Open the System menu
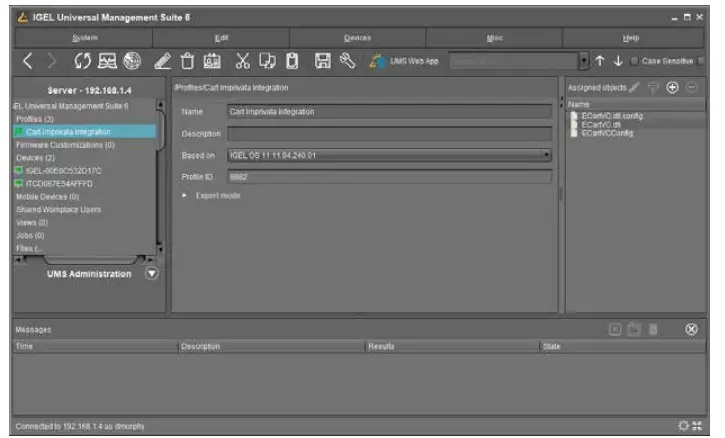This screenshot has width=725, height=438. click(x=84, y=38)
